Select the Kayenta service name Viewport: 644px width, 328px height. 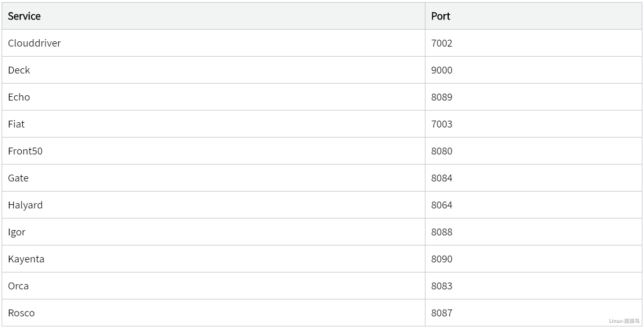(26, 259)
